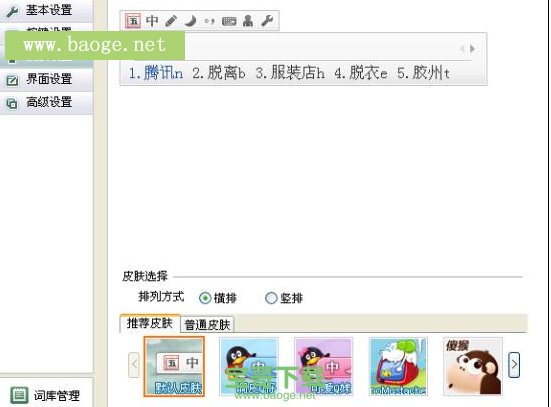Open the soft keyboard icon
Viewport: 551px width, 407px height.
click(x=229, y=21)
